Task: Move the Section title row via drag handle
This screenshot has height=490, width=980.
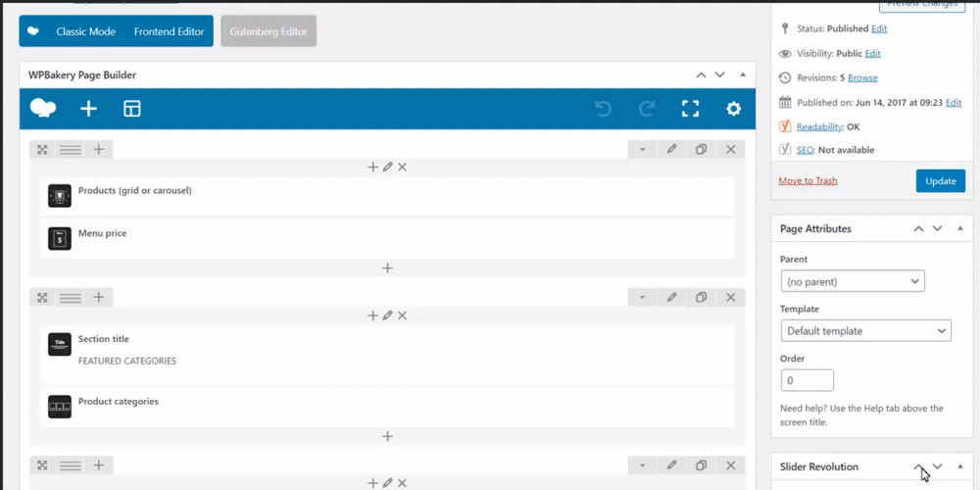Action: [42, 298]
